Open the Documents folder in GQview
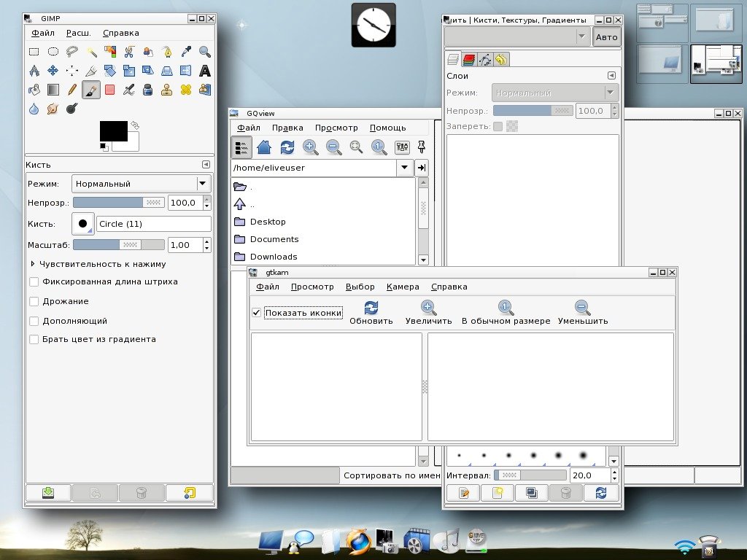This screenshot has width=747, height=560. [274, 239]
